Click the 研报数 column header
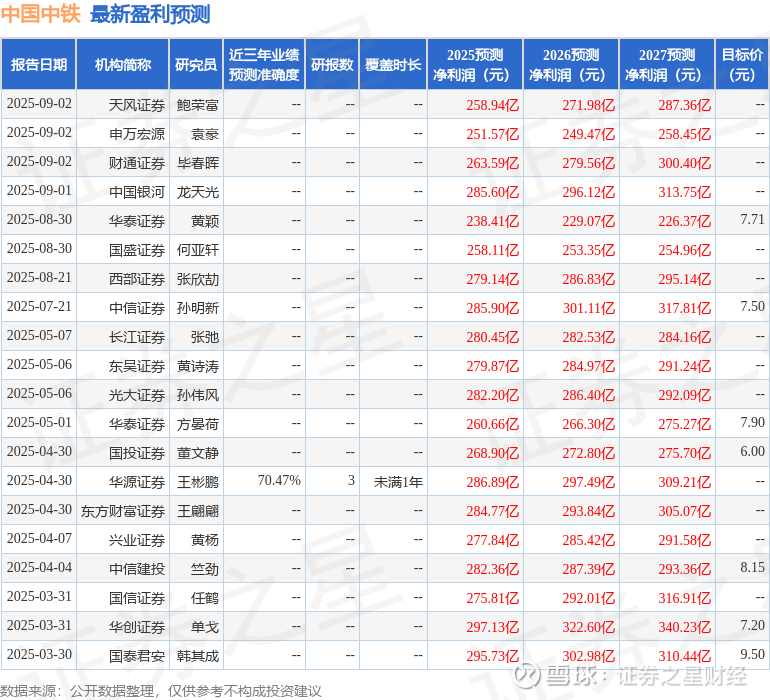This screenshot has height=700, width=770. [332, 64]
